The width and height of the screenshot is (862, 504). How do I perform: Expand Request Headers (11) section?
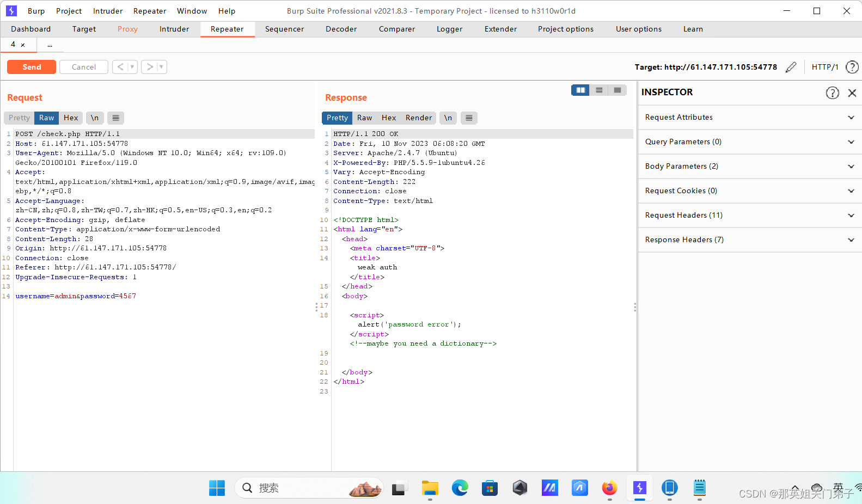pos(750,216)
